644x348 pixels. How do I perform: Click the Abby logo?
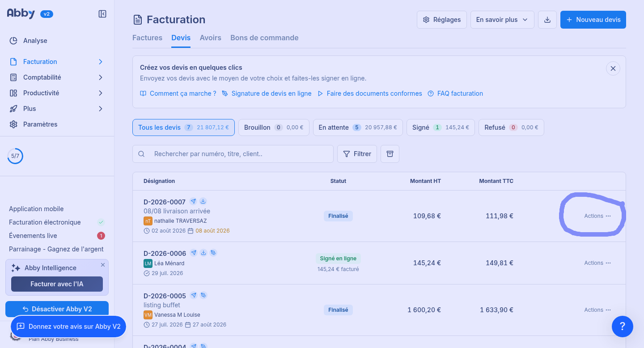pyautogui.click(x=21, y=13)
